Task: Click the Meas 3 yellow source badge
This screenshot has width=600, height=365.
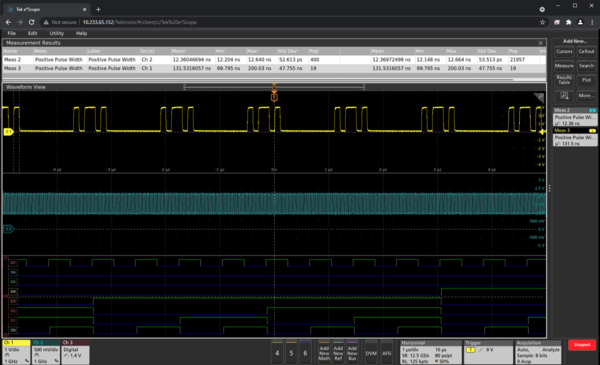Action: click(x=592, y=131)
